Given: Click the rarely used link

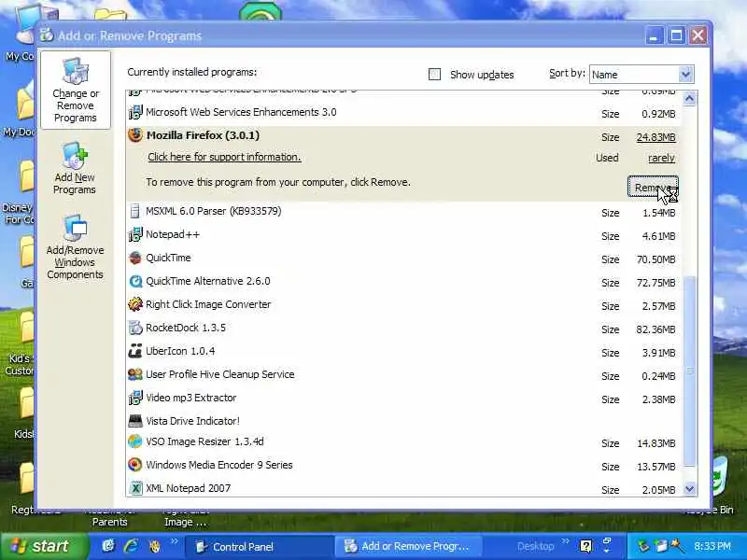Looking at the screenshot, I should [x=661, y=158].
